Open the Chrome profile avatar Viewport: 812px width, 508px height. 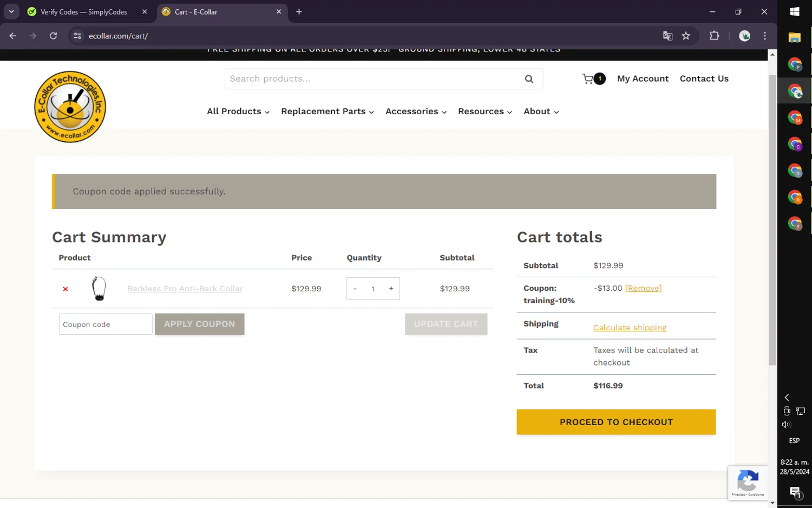tap(745, 36)
